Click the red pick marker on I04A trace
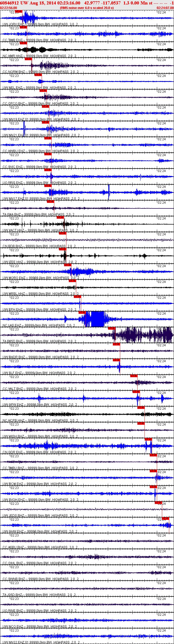 [x=50, y=202]
